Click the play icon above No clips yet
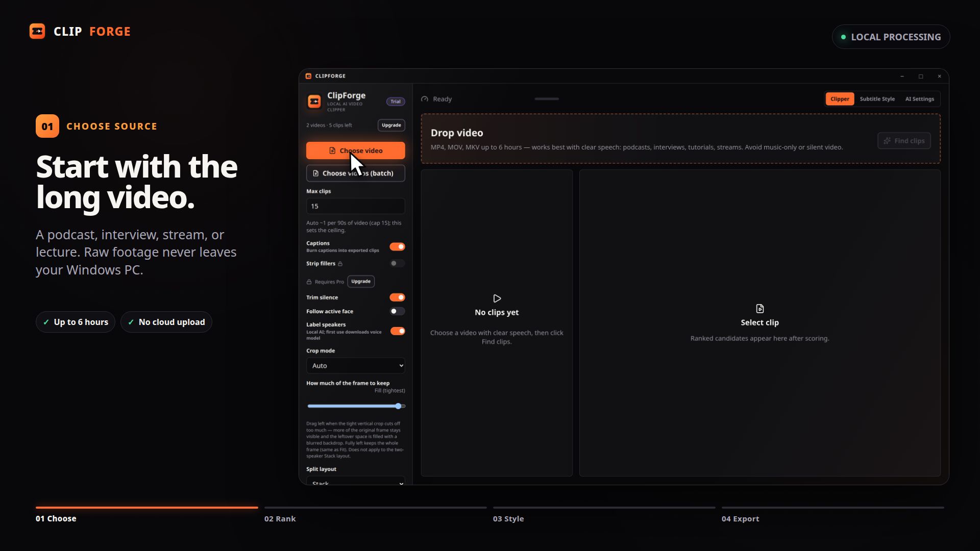The height and width of the screenshot is (551, 980). point(497,298)
